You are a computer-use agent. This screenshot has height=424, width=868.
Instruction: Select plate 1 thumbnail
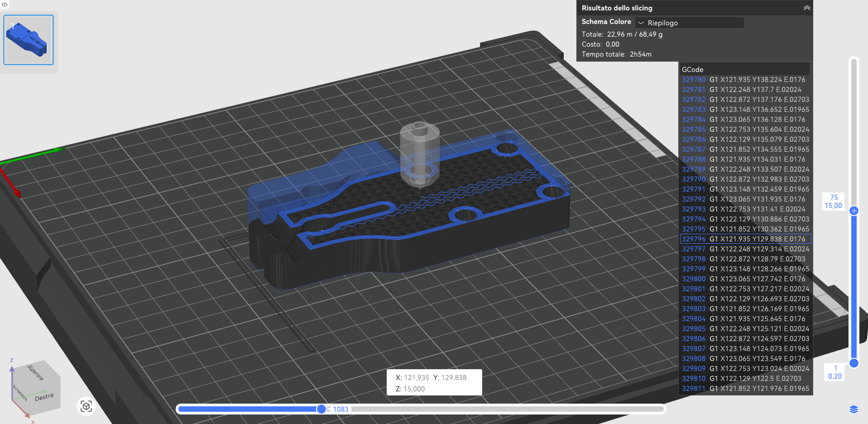29,40
